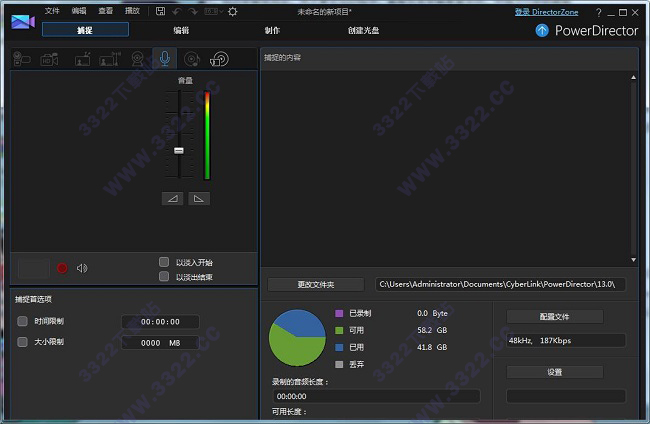The width and height of the screenshot is (650, 424).
Task: Click the fade-in volume ramp button
Action: point(173,198)
